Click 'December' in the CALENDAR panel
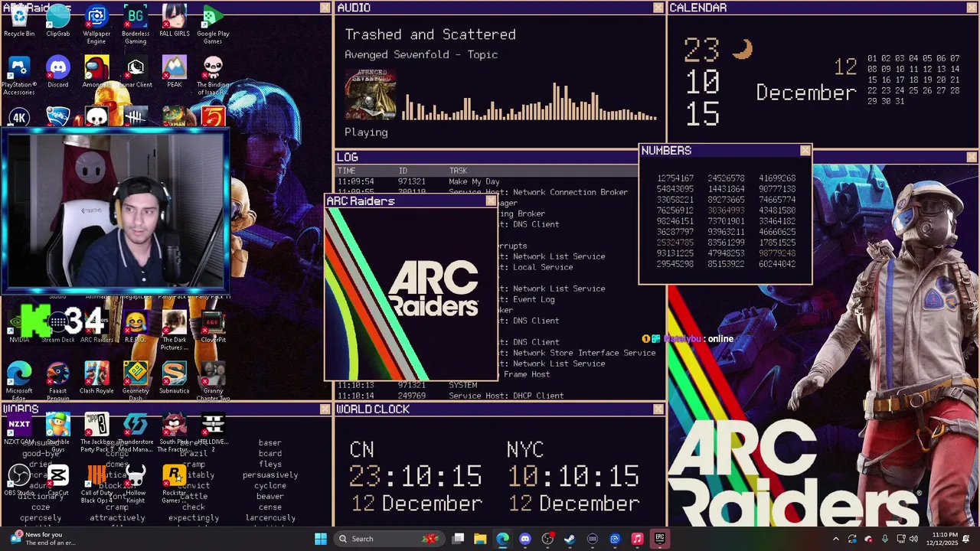The height and width of the screenshot is (551, 980). [806, 93]
